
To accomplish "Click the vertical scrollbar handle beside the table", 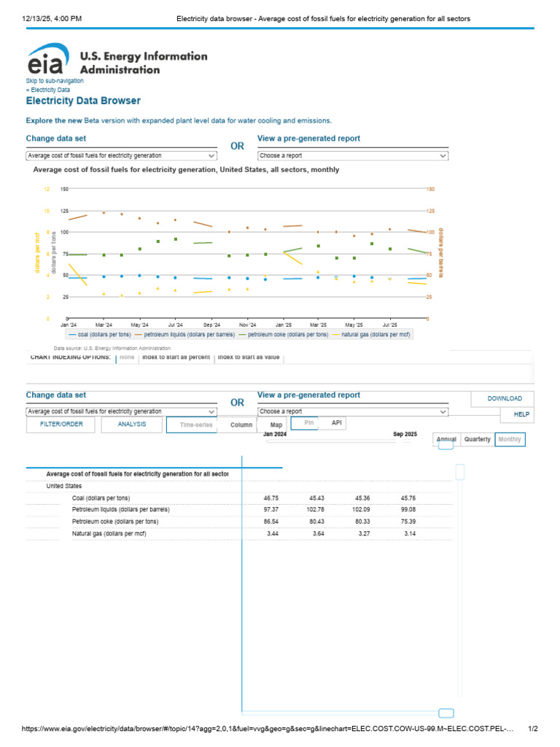I will point(459,472).
